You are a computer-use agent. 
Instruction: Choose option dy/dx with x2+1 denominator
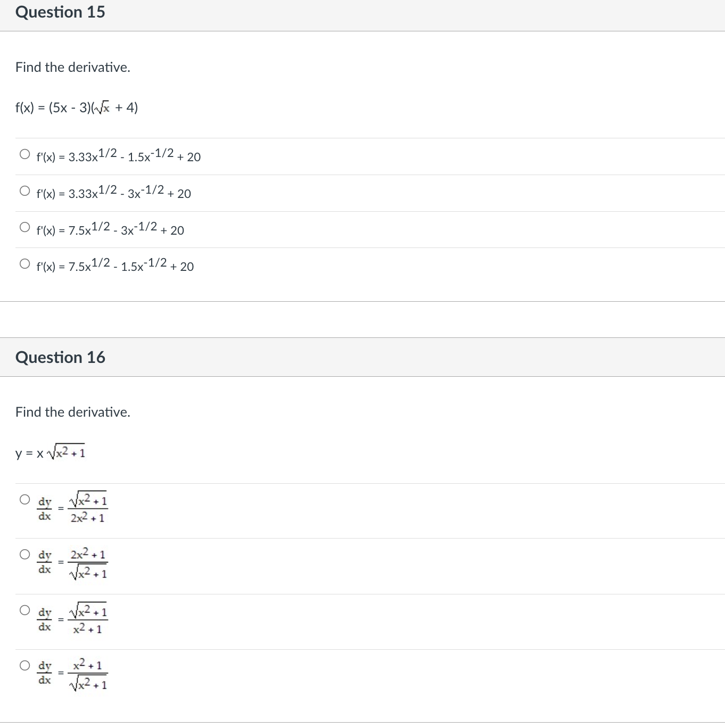[24, 611]
